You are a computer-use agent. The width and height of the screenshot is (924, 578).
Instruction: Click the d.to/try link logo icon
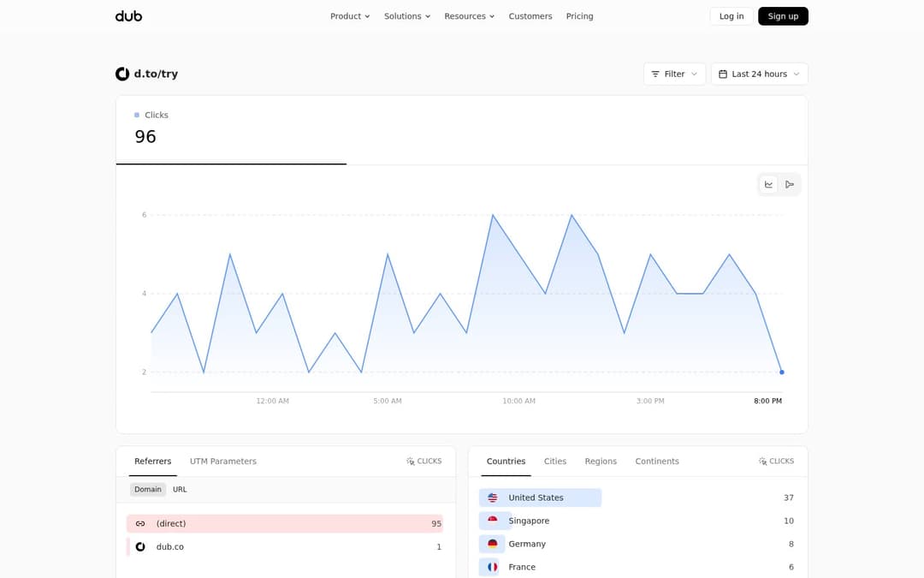coord(122,74)
